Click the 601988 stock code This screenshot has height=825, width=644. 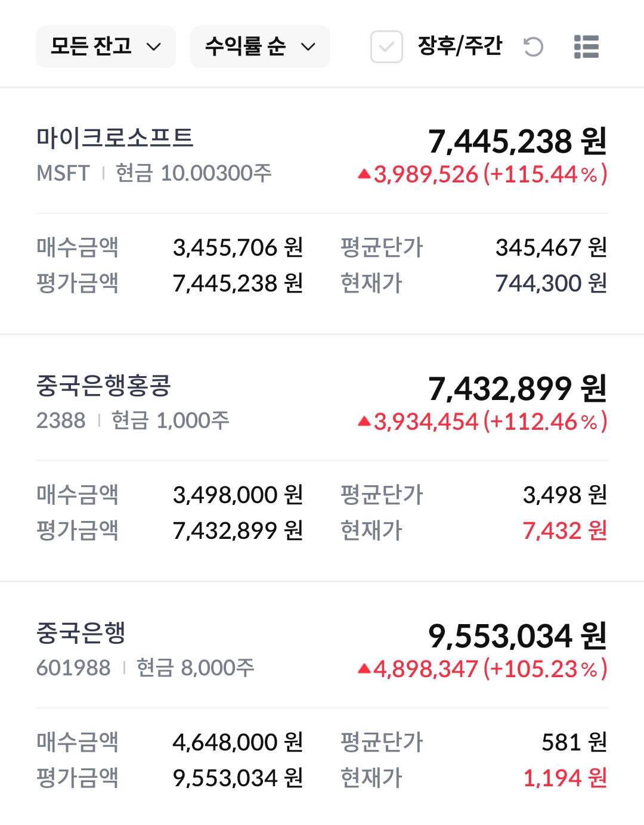click(73, 668)
